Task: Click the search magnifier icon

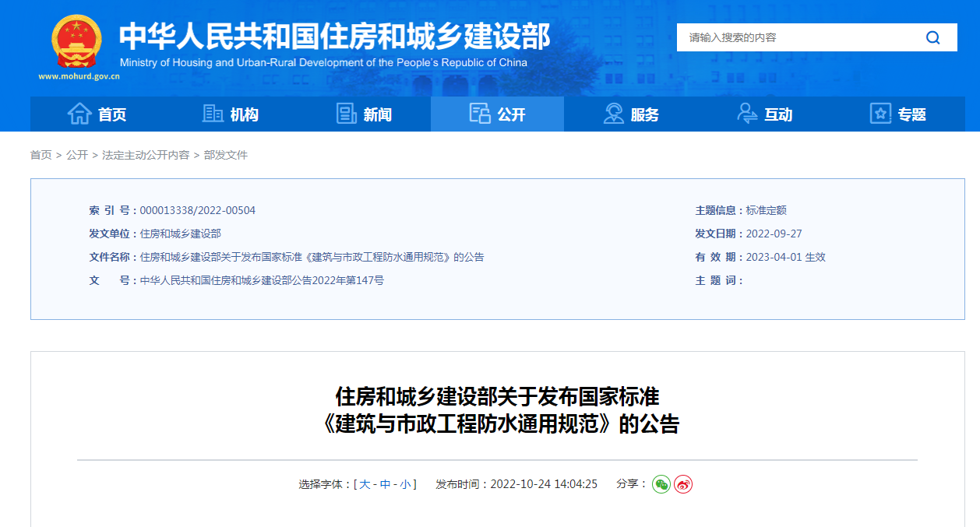Action: (x=932, y=37)
